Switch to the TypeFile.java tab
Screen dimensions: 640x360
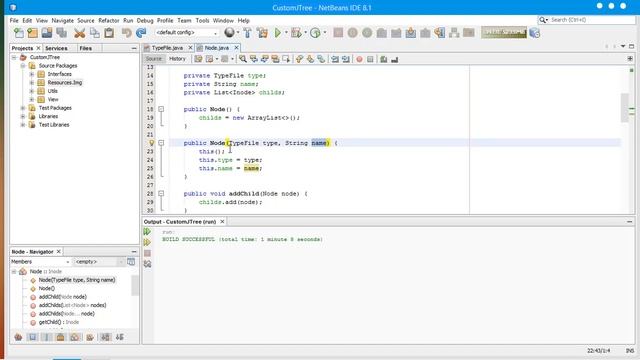pyautogui.click(x=167, y=48)
